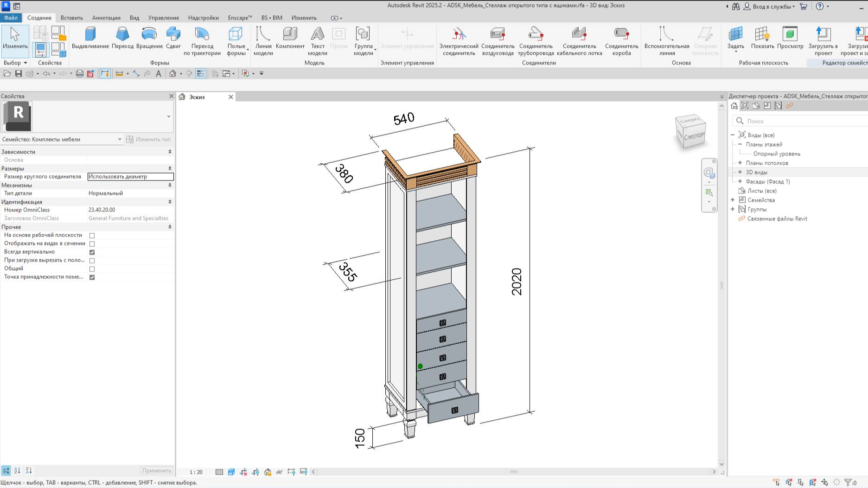
Task: Check На основе рабочей плоскости
Action: click(x=92, y=235)
